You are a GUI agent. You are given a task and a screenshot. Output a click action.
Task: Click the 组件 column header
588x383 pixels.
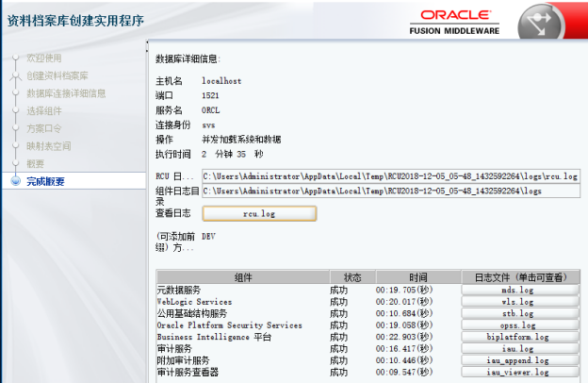243,277
